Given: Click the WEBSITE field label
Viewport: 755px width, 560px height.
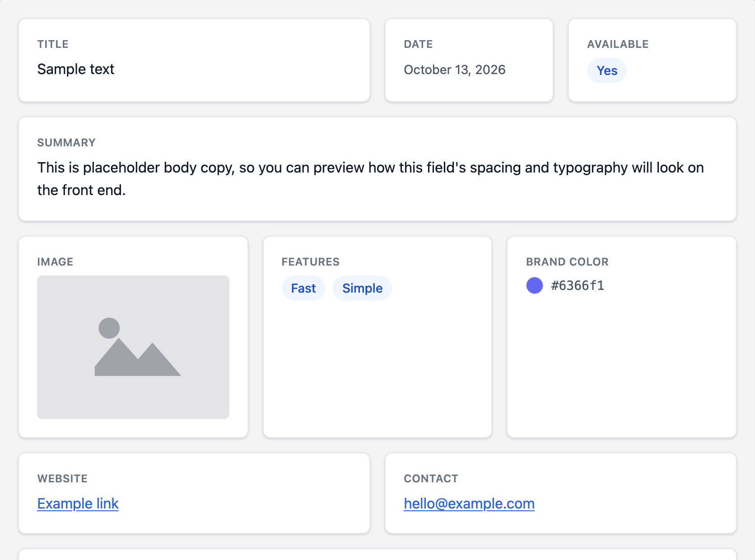Looking at the screenshot, I should pos(62,479).
